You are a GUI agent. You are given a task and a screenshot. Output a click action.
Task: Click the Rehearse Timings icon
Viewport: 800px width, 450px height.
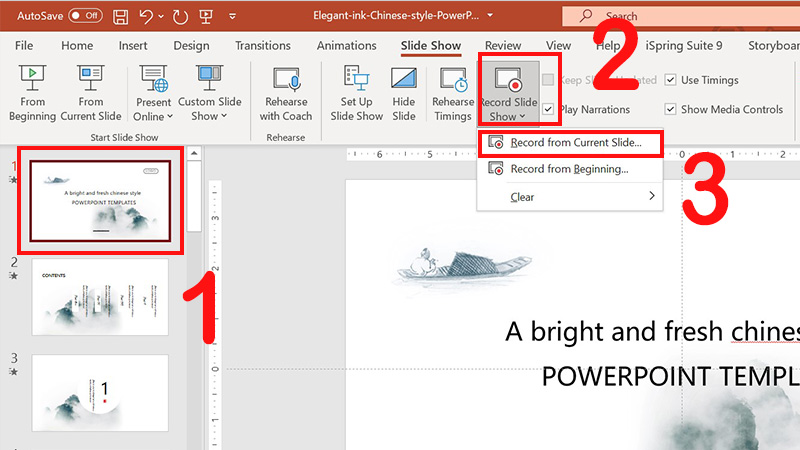[x=452, y=80]
